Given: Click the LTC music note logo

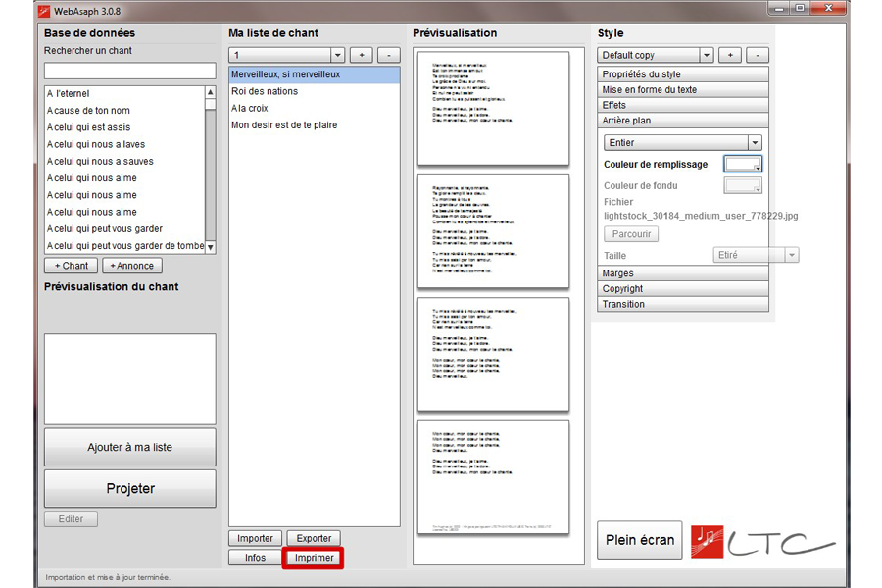Looking at the screenshot, I should click(707, 541).
